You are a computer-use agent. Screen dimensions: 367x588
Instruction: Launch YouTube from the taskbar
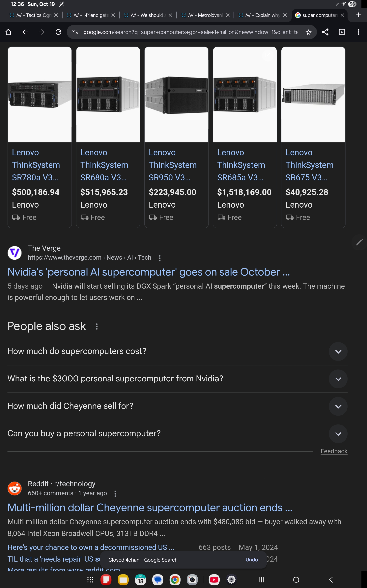click(x=214, y=580)
